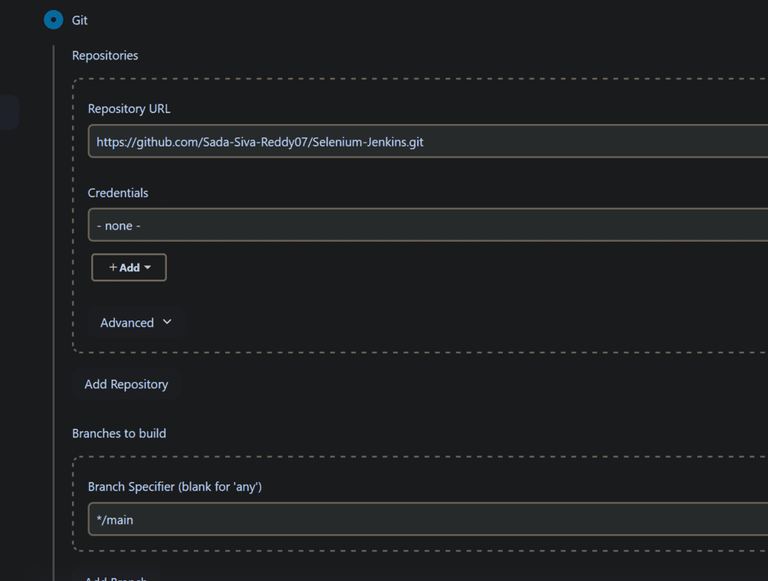The image size is (768, 581).
Task: Expand the Advanced section
Action: [x=127, y=323]
